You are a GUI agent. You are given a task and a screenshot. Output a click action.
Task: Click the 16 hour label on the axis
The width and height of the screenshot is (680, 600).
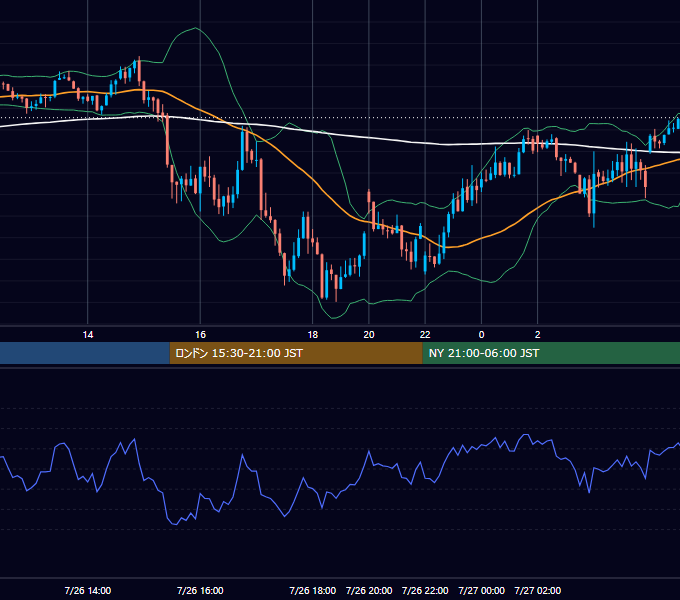tap(200, 335)
